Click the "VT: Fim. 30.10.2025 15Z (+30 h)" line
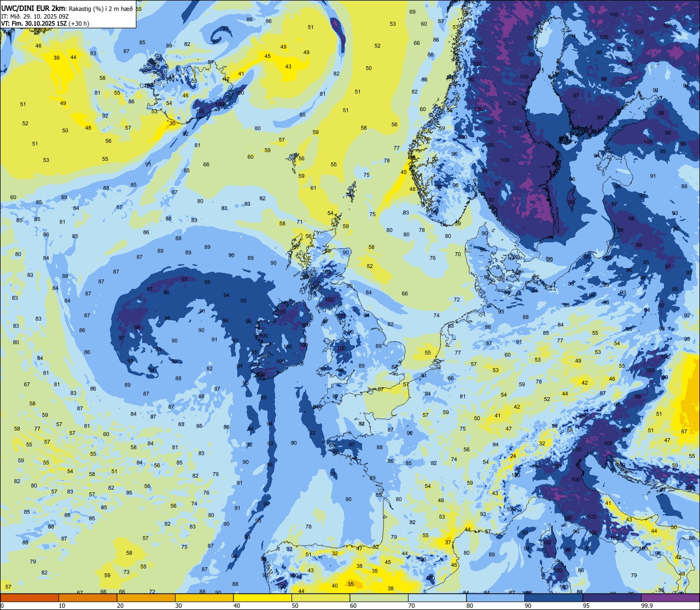The image size is (700, 610). pos(45,24)
